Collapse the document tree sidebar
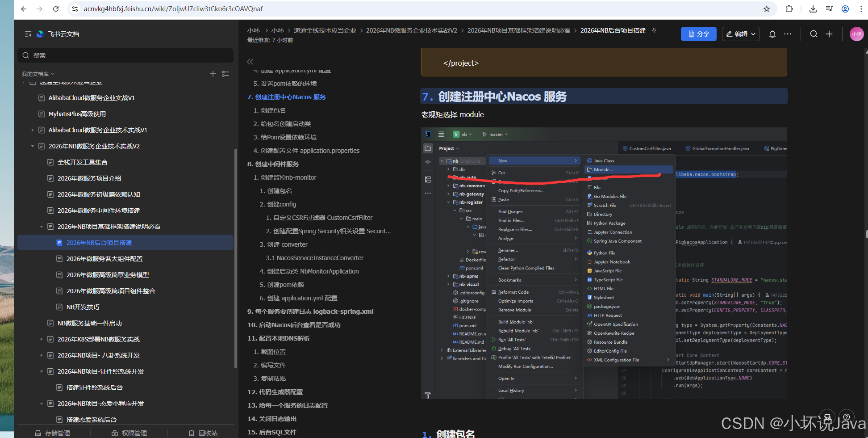This screenshot has height=438, width=868. [28, 34]
